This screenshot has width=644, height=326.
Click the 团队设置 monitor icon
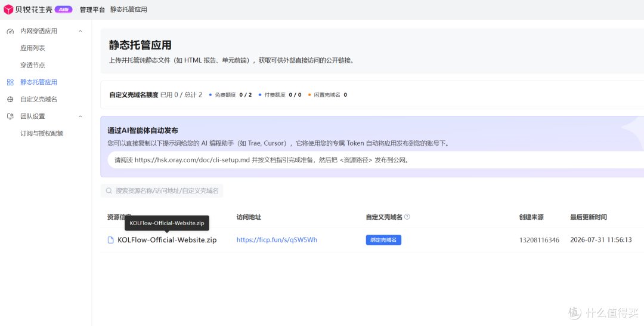11,116
